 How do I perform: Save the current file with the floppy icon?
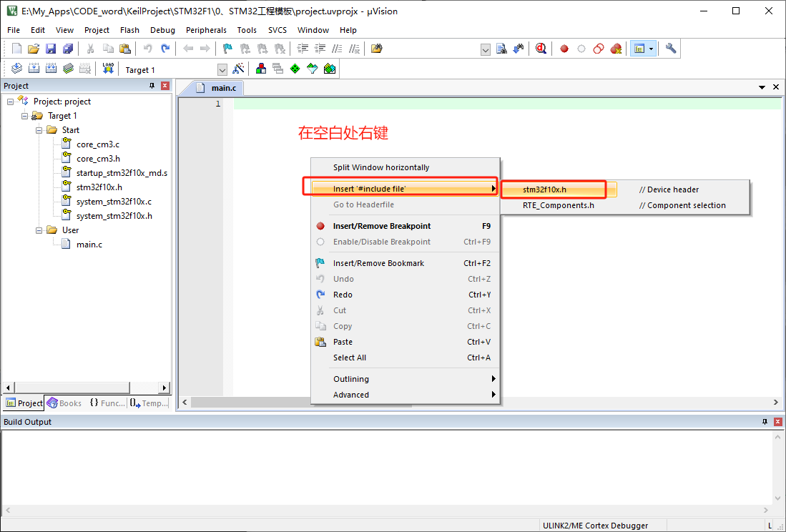51,49
